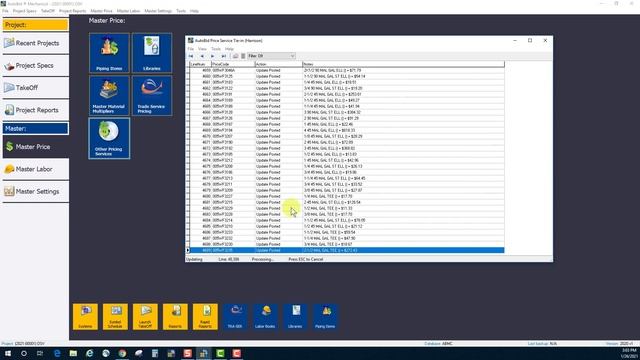Open the Piping Items tile
640x360 pixels.
109,53
